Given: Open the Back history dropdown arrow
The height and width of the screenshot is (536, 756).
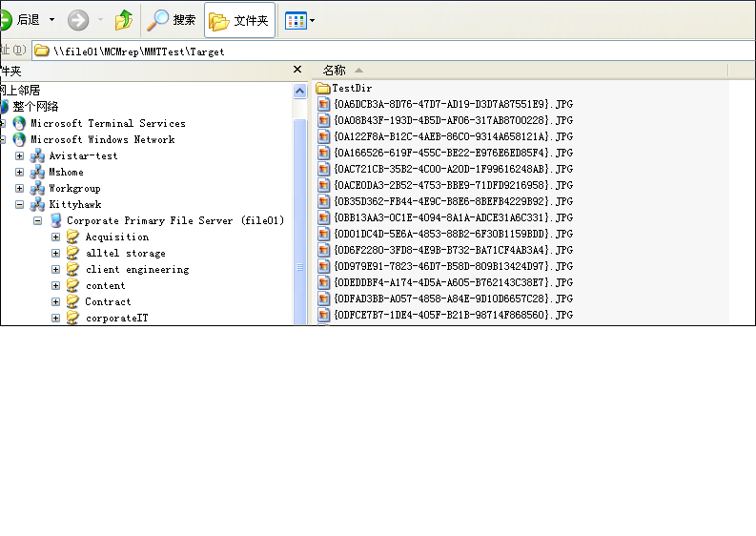Looking at the screenshot, I should point(51,20).
